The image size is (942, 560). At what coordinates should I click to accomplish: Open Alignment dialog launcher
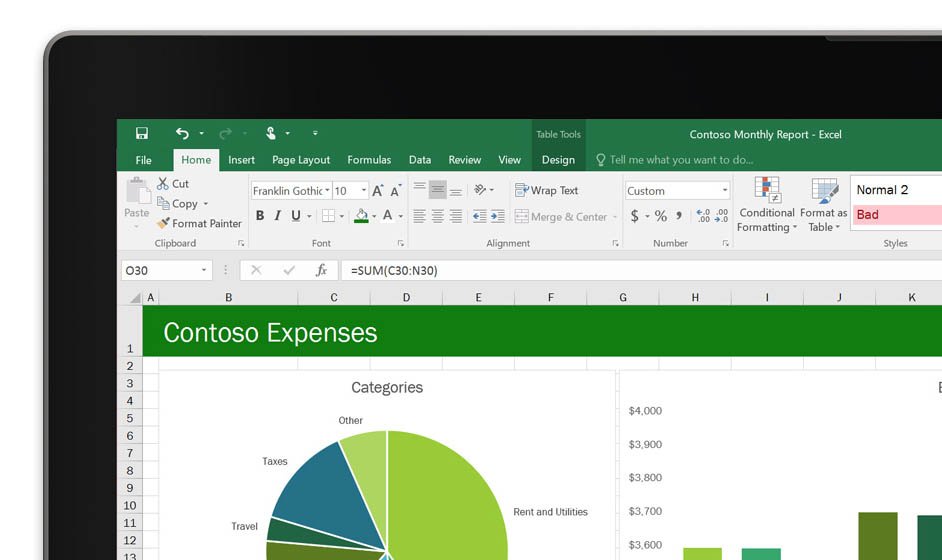click(615, 243)
